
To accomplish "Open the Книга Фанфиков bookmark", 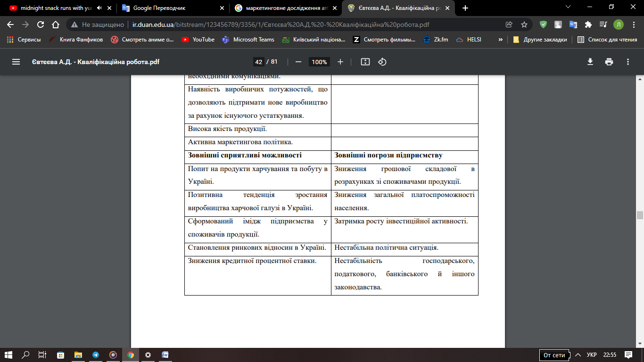I will tap(76, 40).
